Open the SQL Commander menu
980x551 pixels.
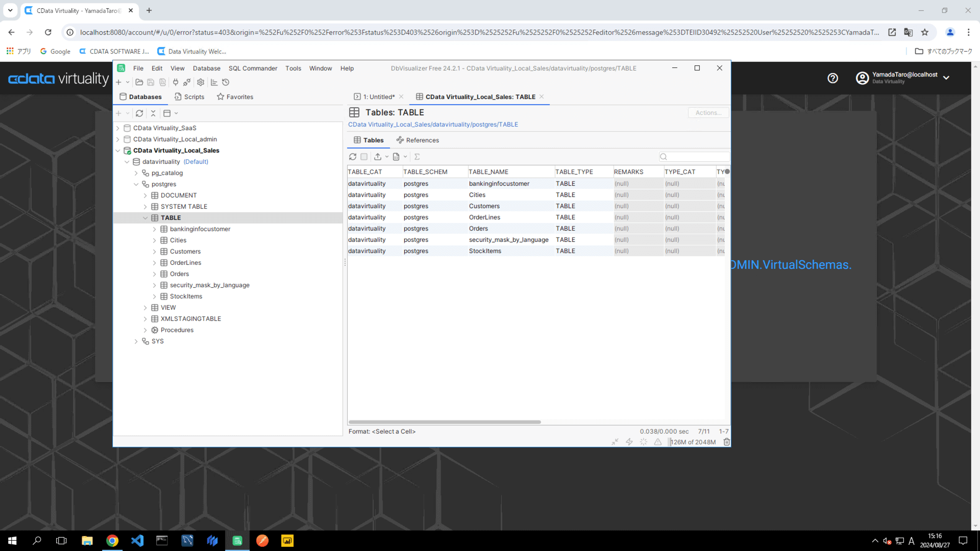point(253,68)
